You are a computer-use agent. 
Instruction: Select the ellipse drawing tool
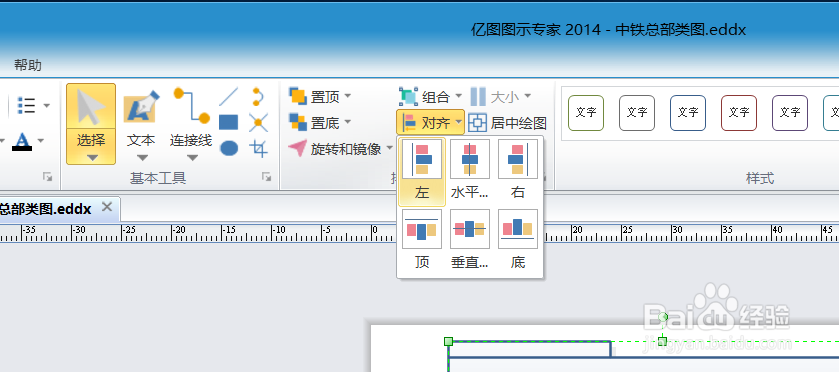click(x=228, y=148)
